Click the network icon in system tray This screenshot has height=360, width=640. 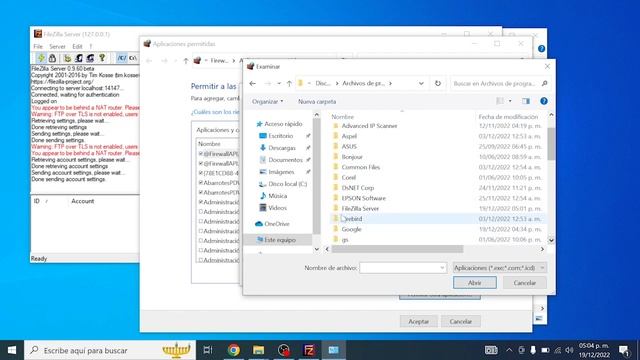pos(558,350)
